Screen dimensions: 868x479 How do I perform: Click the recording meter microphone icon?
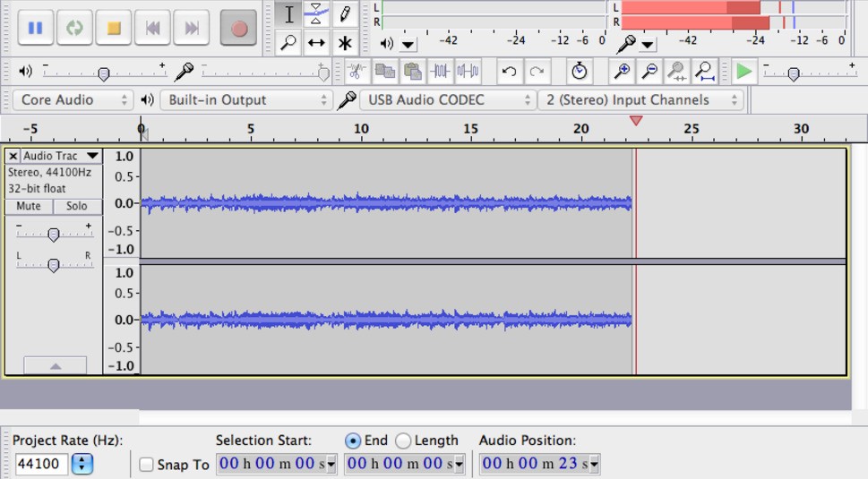click(626, 44)
